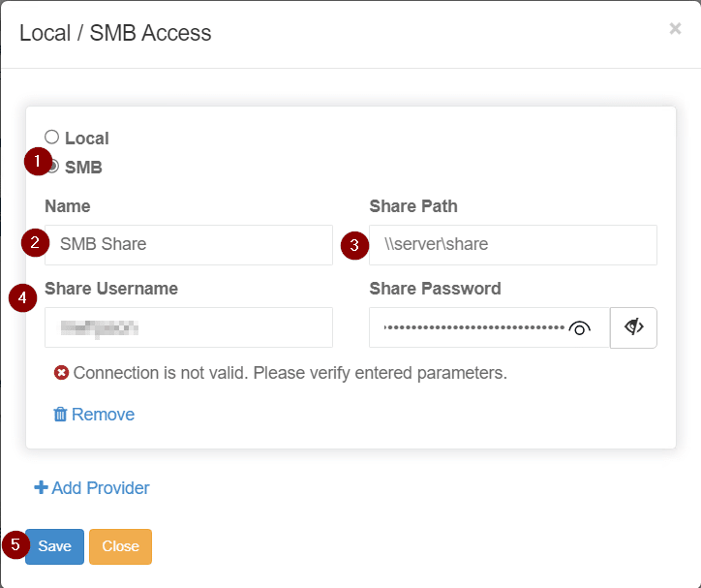Viewport: 701px width, 588px height.
Task: Click the red step marker numbered 4
Action: pyautogui.click(x=21, y=298)
